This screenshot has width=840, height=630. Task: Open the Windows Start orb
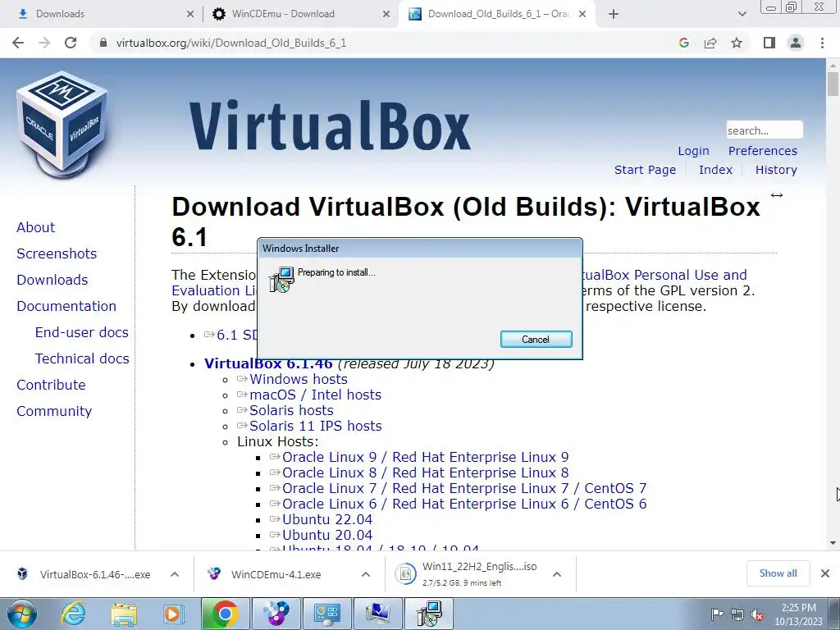pos(21,614)
